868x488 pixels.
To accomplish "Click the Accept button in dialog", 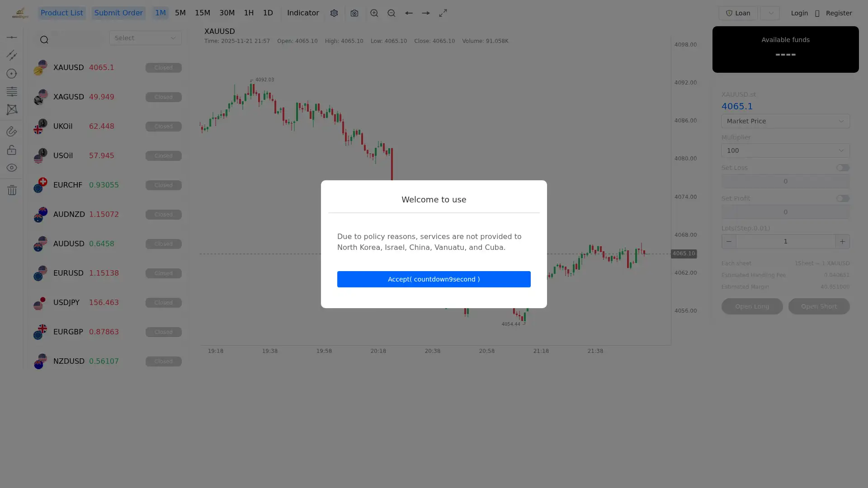I will click(434, 279).
